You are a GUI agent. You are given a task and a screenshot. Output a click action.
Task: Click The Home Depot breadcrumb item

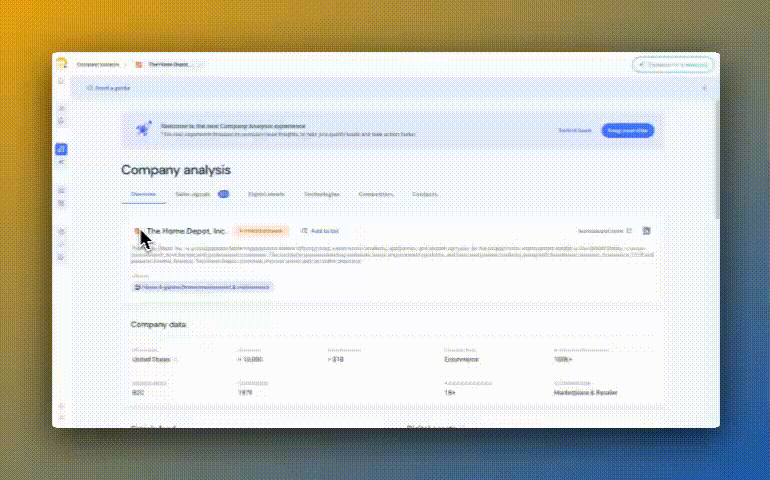pos(164,64)
